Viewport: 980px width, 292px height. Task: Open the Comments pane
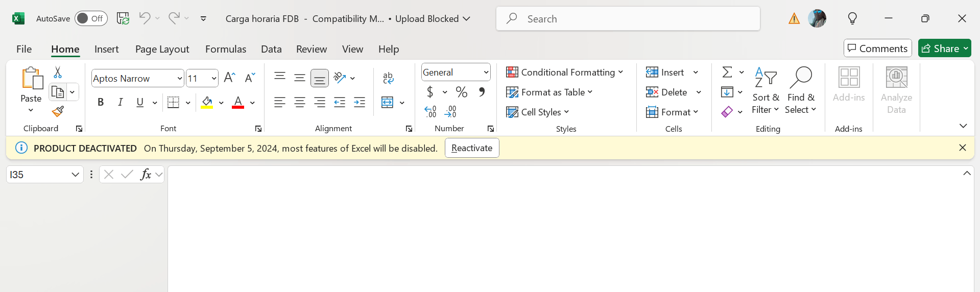877,48
